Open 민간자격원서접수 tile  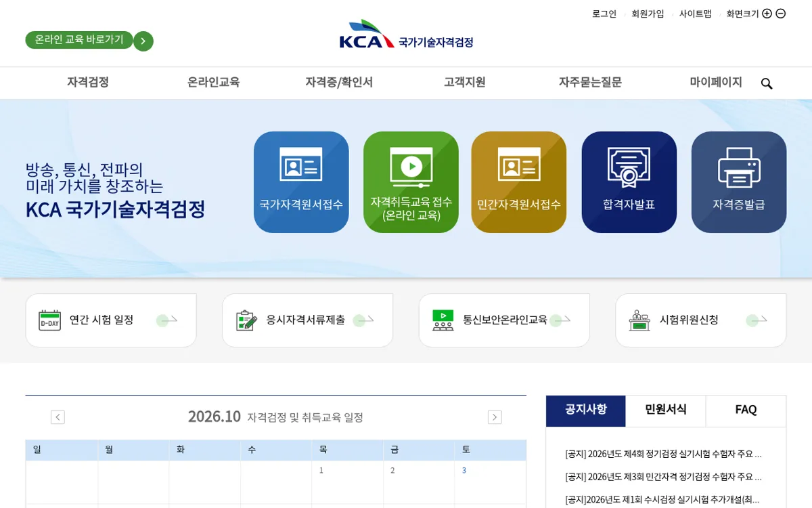(519, 182)
